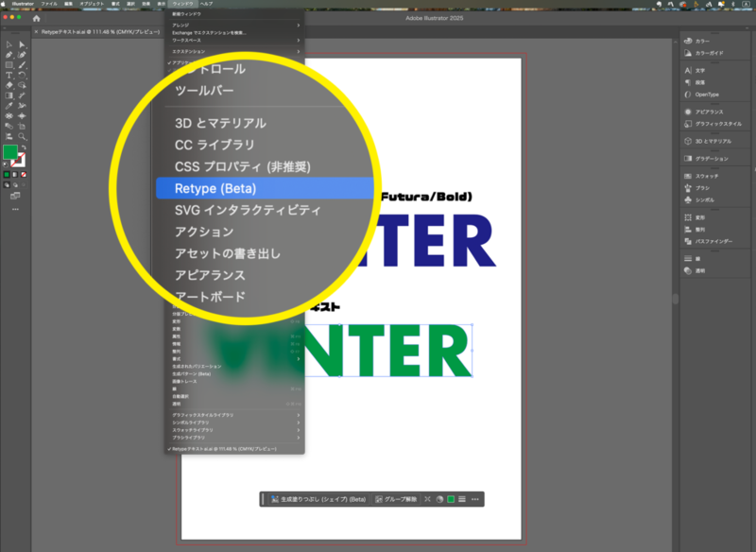Choose 自動選択 menu item
The width and height of the screenshot is (756, 552).
tap(234, 396)
